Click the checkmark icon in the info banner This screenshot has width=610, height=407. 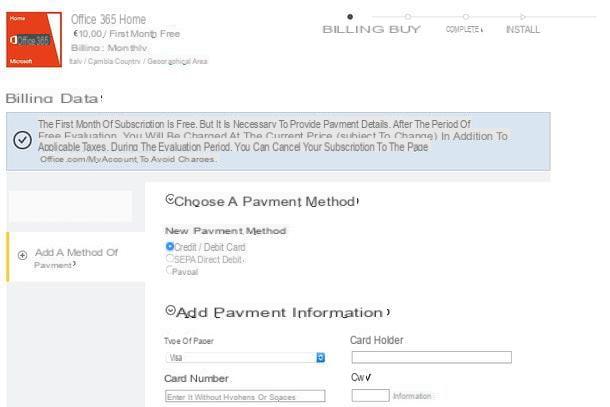pos(23,140)
